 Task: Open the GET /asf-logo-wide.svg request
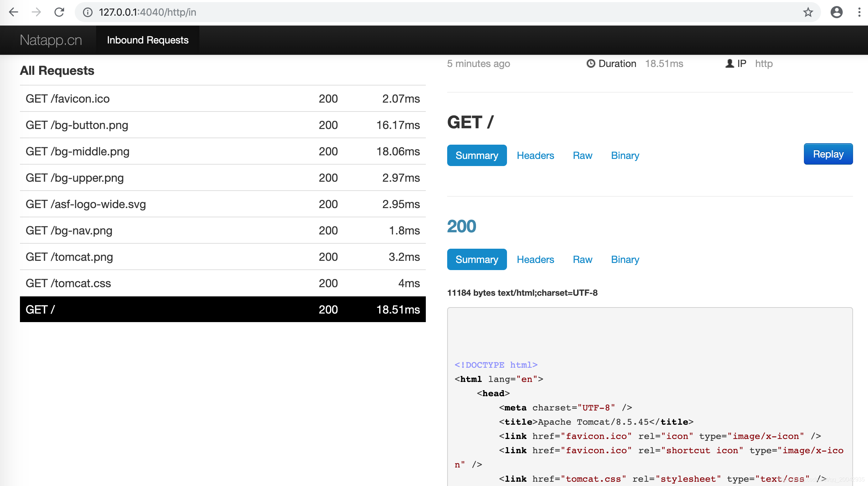223,204
